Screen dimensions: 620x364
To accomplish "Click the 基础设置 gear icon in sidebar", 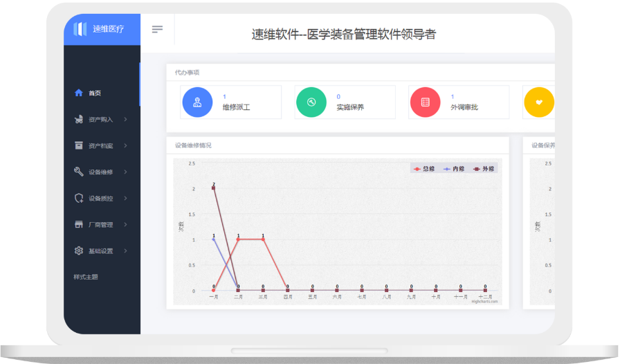I will click(x=79, y=251).
